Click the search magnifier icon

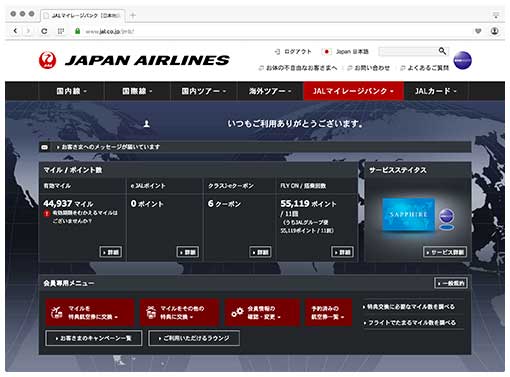(442, 51)
